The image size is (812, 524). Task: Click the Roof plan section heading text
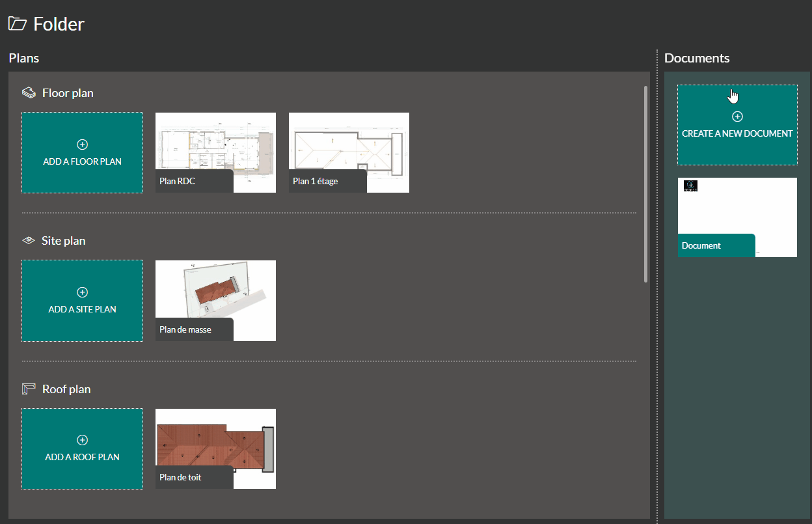(x=66, y=389)
